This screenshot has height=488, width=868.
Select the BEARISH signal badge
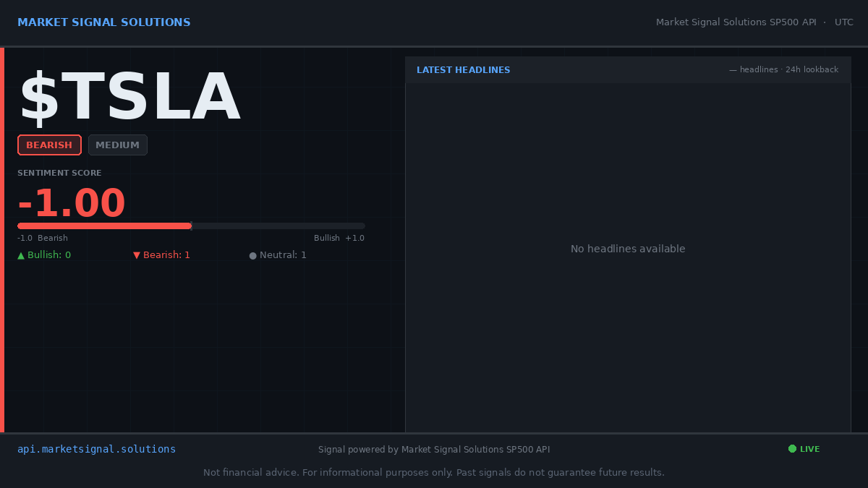(49, 145)
